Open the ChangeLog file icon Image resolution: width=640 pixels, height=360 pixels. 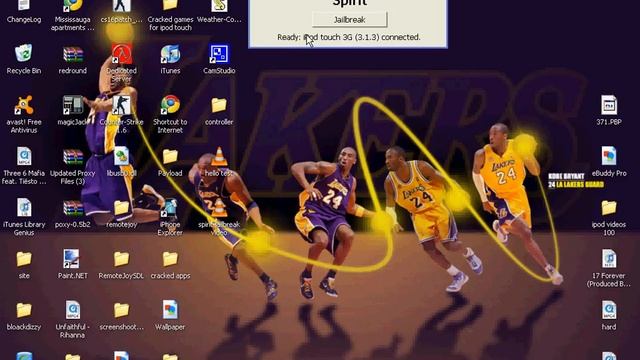tap(24, 6)
